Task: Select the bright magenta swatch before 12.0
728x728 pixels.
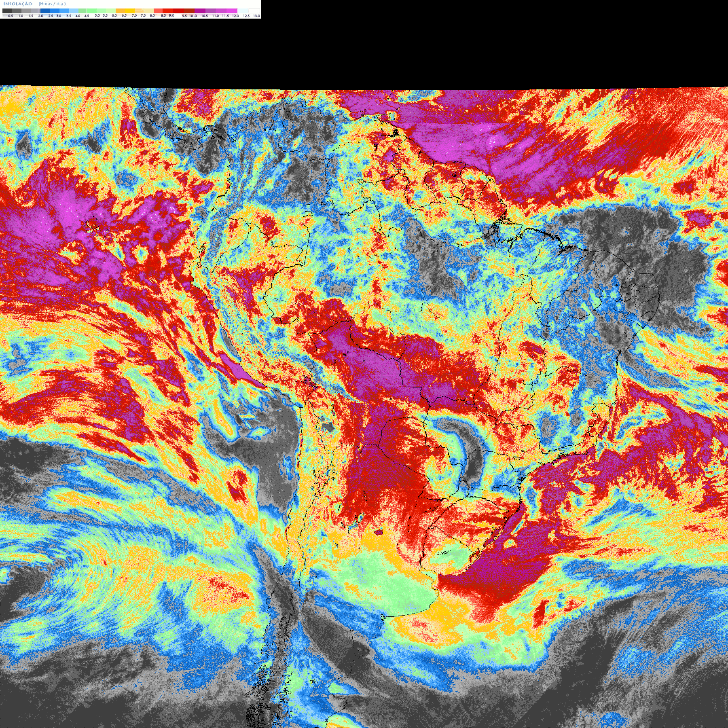Action: click(x=232, y=11)
